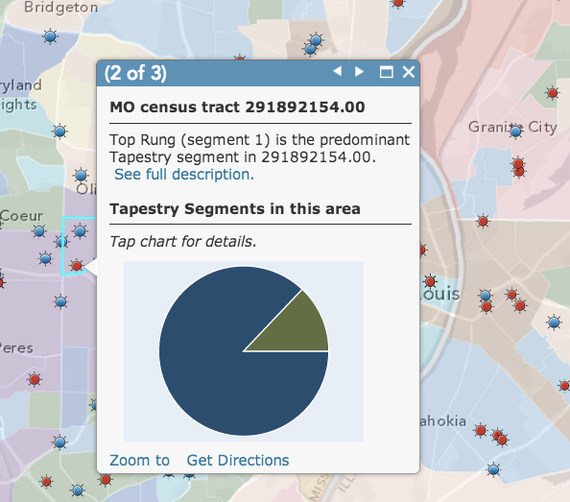Click the red marker inside highlighted tract
570x502 pixels.
point(76,266)
